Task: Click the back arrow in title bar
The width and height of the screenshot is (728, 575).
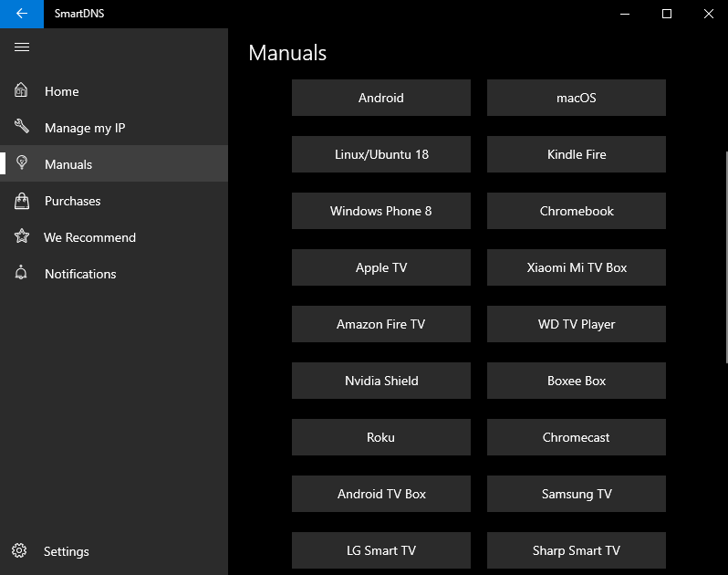Action: click(22, 14)
